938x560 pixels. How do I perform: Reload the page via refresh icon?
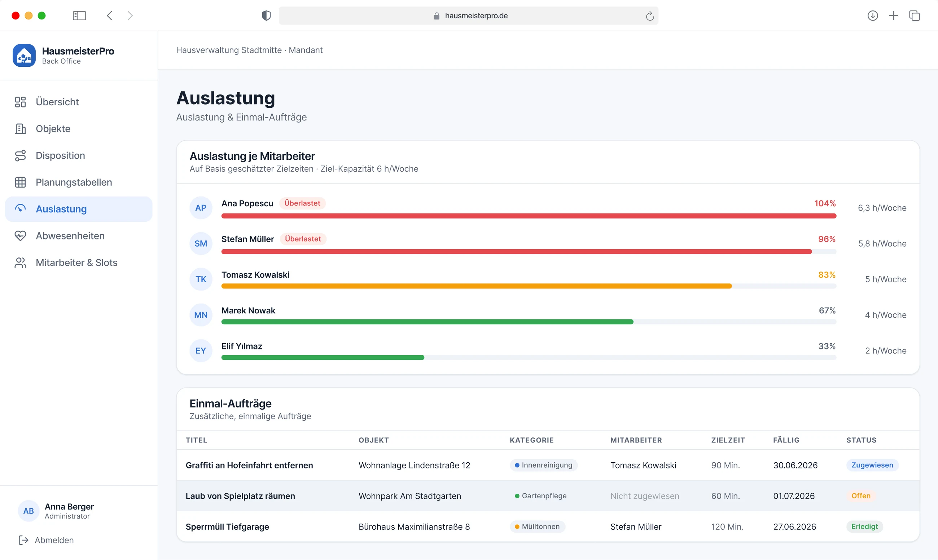point(650,16)
